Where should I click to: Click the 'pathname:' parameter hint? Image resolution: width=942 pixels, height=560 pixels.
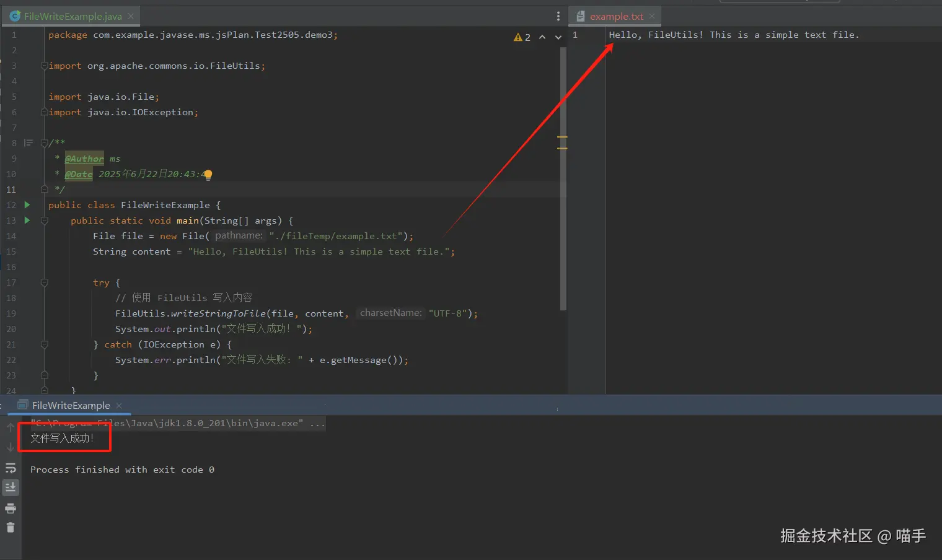(x=239, y=235)
